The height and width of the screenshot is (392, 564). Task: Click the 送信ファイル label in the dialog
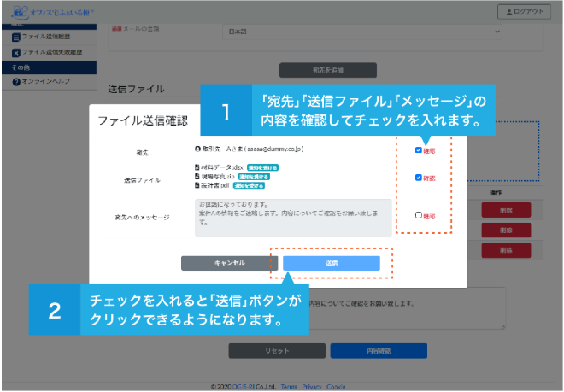pyautogui.click(x=143, y=180)
